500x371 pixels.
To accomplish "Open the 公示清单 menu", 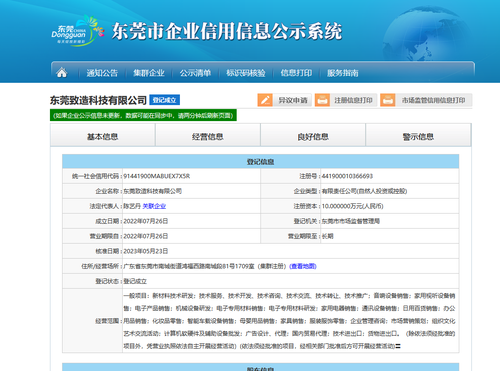I will click(195, 73).
